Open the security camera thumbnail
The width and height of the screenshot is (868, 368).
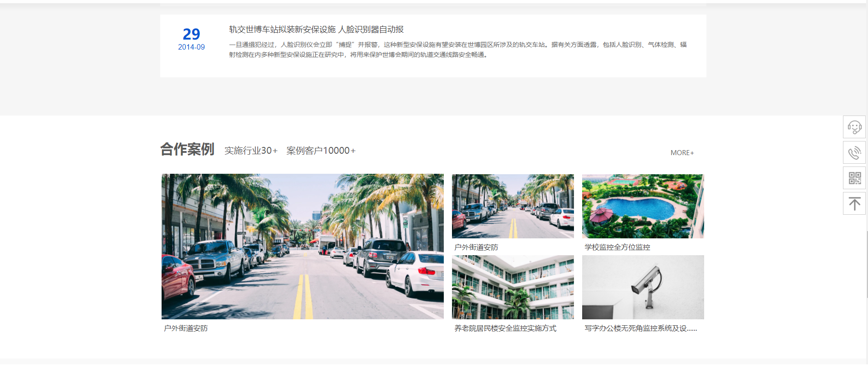pyautogui.click(x=643, y=287)
